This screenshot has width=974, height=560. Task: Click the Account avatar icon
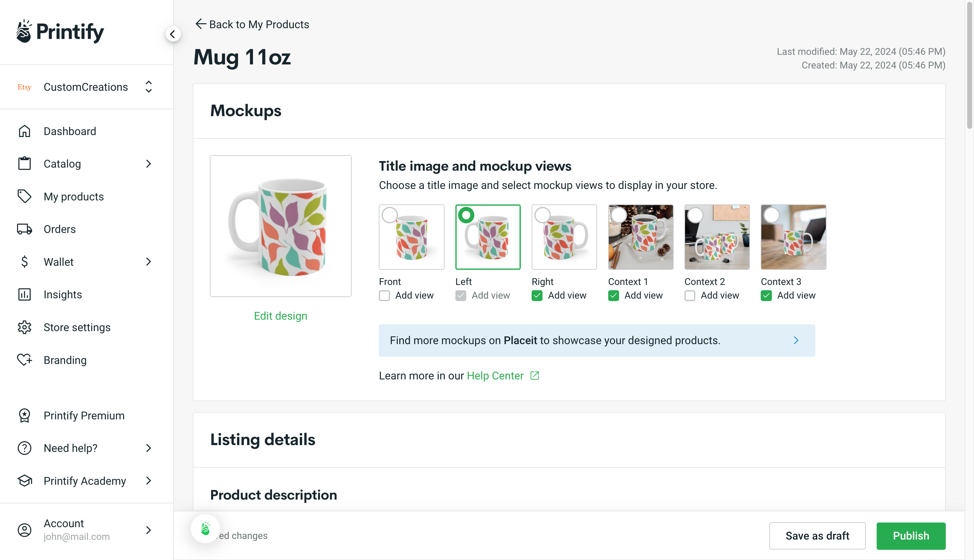click(24, 530)
